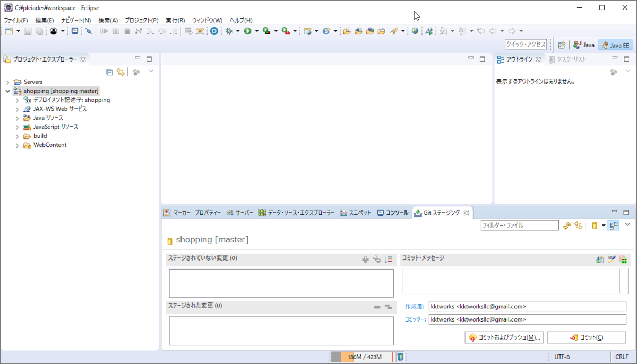637x364 pixels.
Task: Switch to the Java perspective
Action: tap(584, 45)
